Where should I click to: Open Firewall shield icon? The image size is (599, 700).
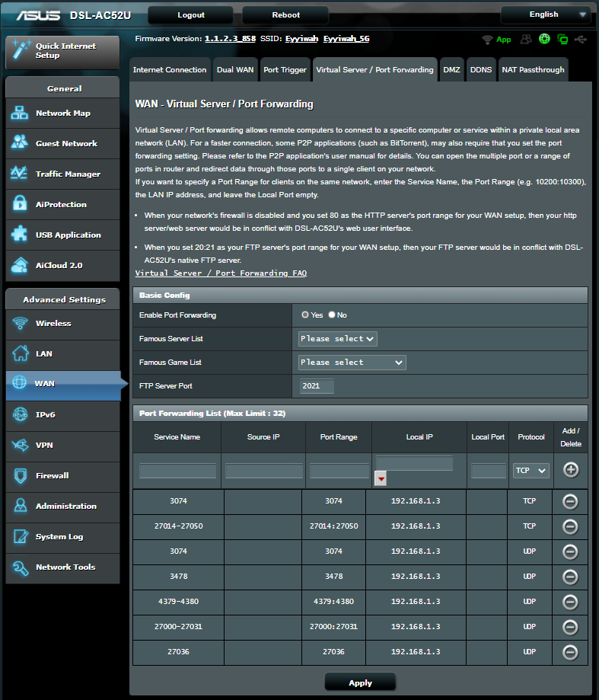pos(20,475)
